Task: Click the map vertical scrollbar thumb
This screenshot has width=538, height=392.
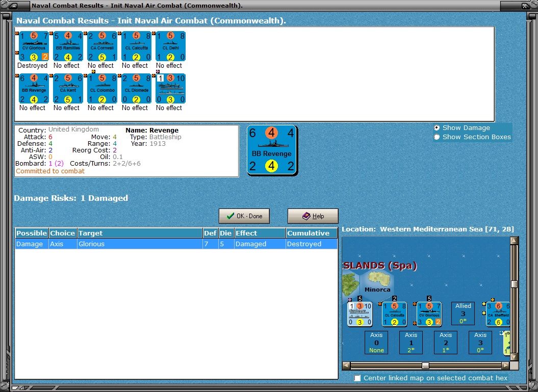Action: [514, 284]
